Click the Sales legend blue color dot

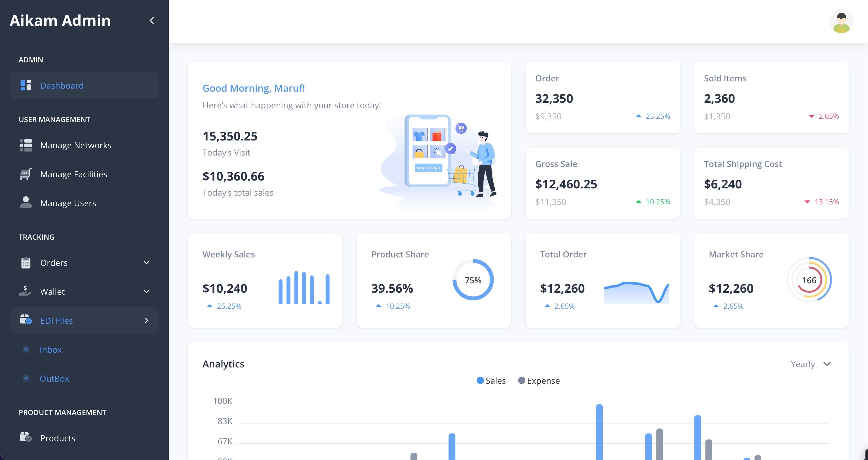pos(480,380)
